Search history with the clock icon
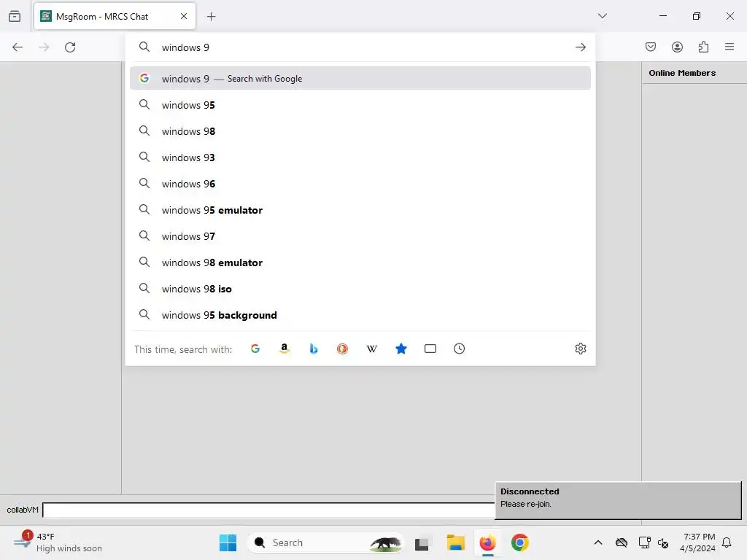747x560 pixels. (460, 349)
